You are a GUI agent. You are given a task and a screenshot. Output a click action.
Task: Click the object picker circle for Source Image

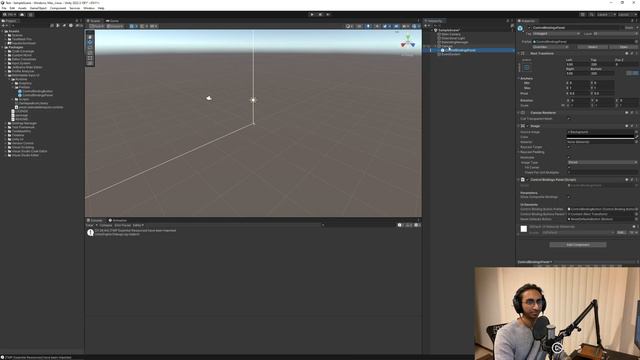[x=636, y=132]
